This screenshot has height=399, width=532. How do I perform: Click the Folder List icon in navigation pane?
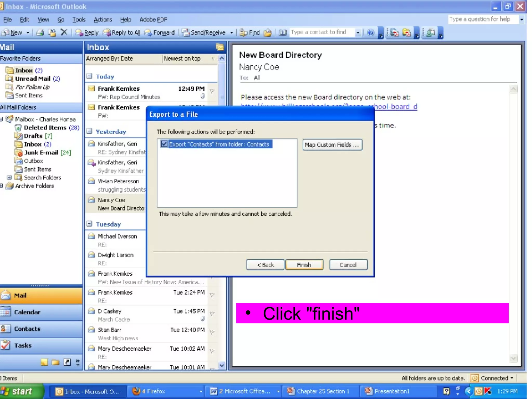55,362
